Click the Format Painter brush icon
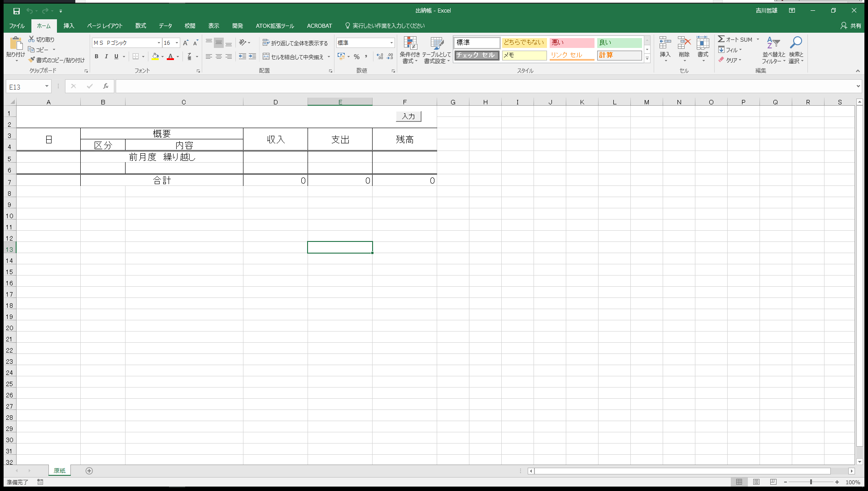The height and width of the screenshot is (491, 868). [x=31, y=60]
